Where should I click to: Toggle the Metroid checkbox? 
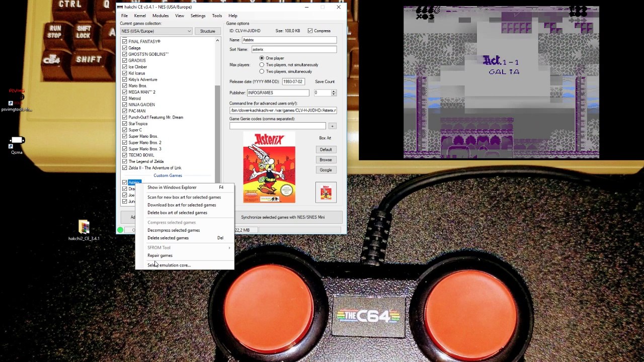pos(125,99)
